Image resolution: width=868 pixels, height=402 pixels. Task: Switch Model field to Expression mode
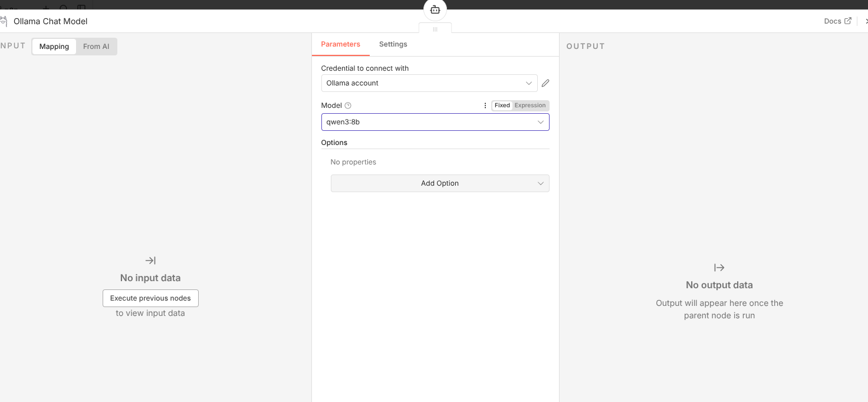[x=530, y=106]
